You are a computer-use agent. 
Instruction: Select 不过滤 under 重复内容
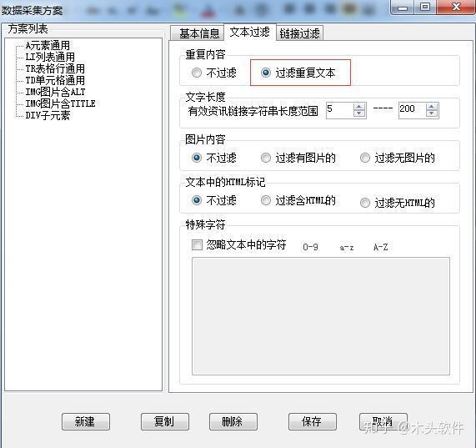(x=214, y=73)
